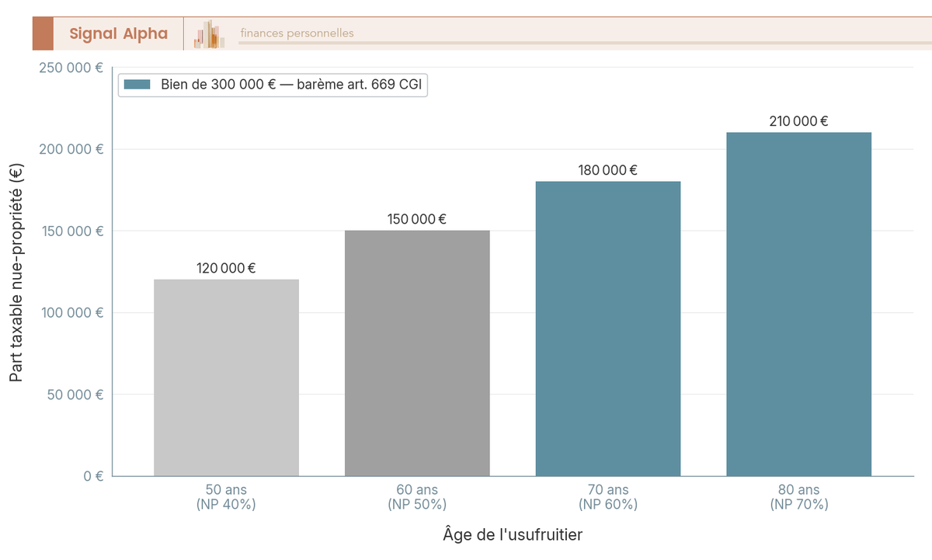Click the Part taxable nue-propriété axis title
The height and width of the screenshot is (560, 932).
[16, 271]
